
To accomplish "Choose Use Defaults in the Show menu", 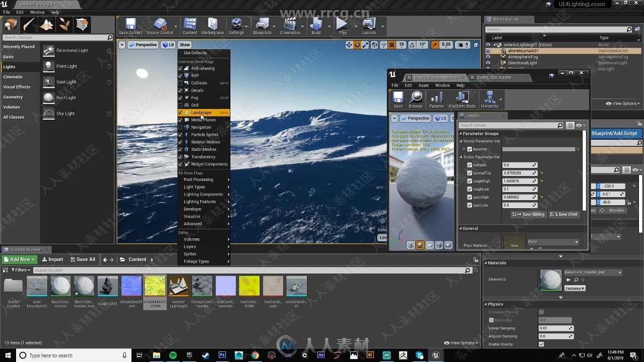I will click(x=195, y=53).
